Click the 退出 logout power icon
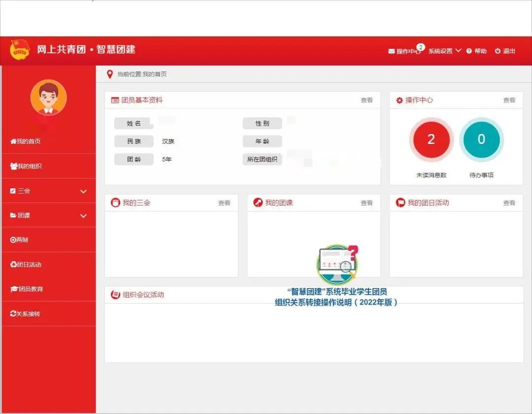 point(498,51)
